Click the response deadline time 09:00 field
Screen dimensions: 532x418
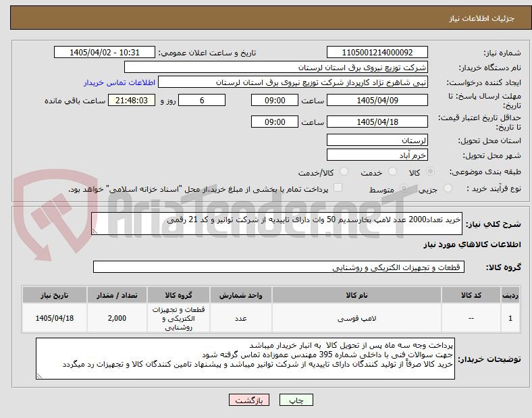tap(275, 100)
